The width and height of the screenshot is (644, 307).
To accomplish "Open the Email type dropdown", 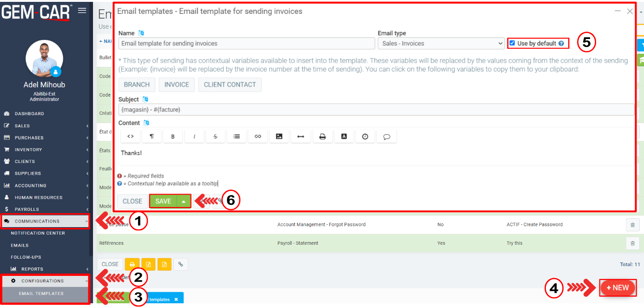I will pos(441,44).
